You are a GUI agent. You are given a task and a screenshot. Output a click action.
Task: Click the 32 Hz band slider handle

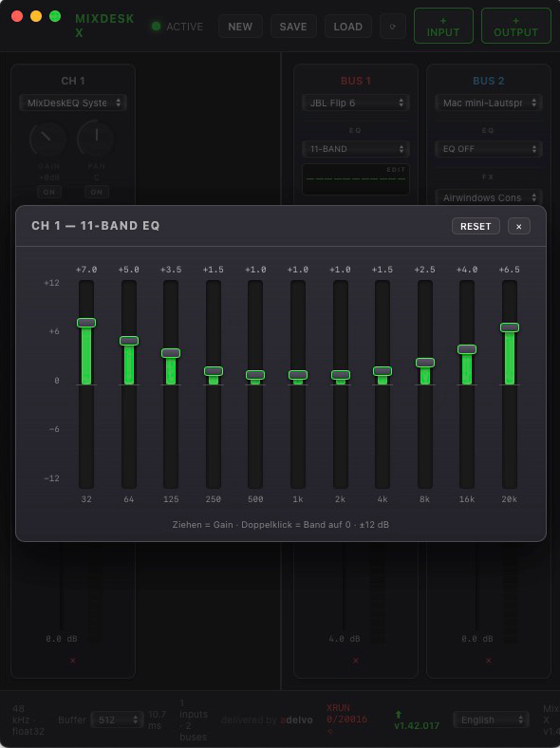pos(86,323)
